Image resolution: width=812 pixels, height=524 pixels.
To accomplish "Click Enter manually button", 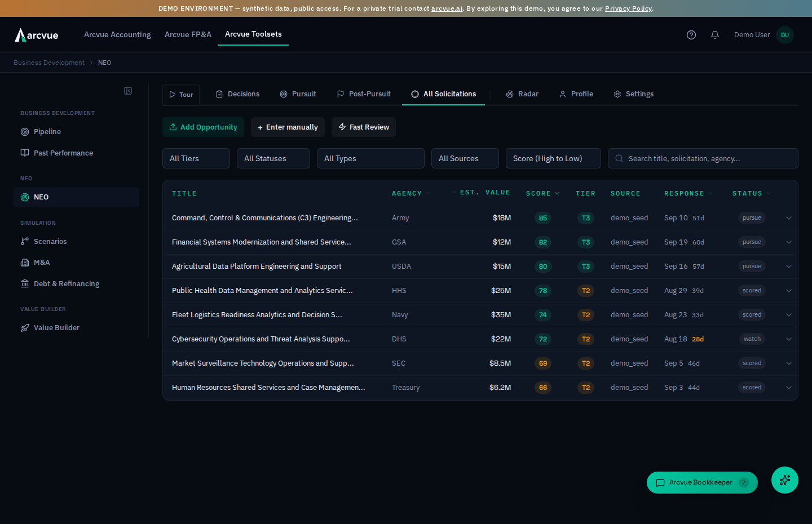I will tap(288, 127).
